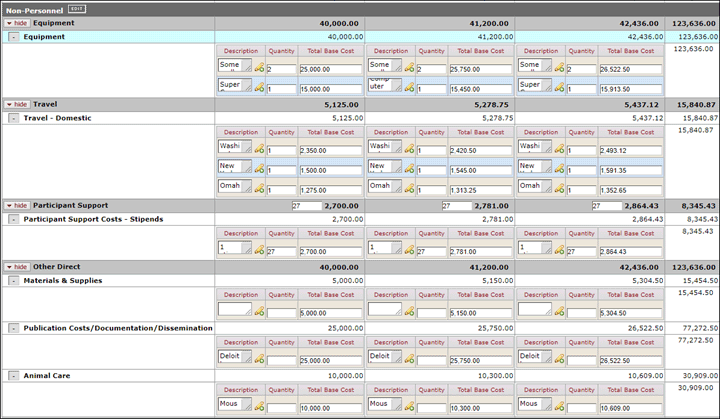
Task: Open edit icon for 'New' travel costing 1,591.35
Action: tap(559, 169)
